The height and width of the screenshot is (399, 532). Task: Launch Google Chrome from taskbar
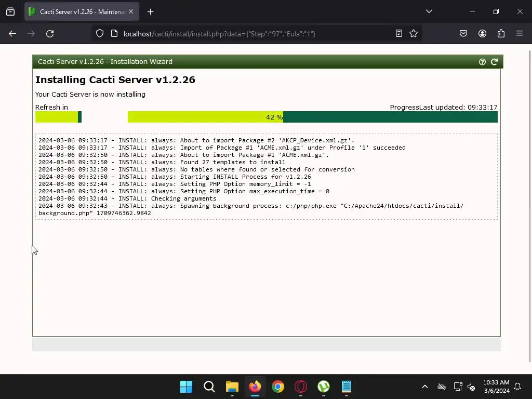(278, 387)
